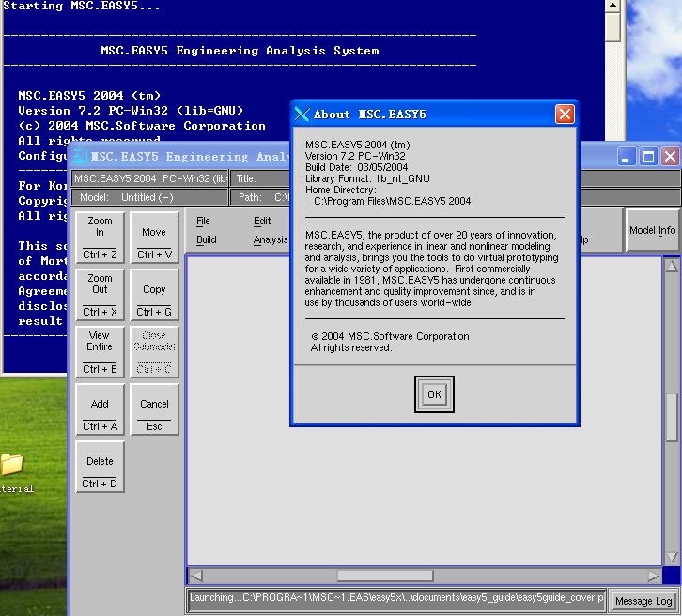This screenshot has height=616, width=682.
Task: Open the Analysis menu
Action: coord(271,240)
